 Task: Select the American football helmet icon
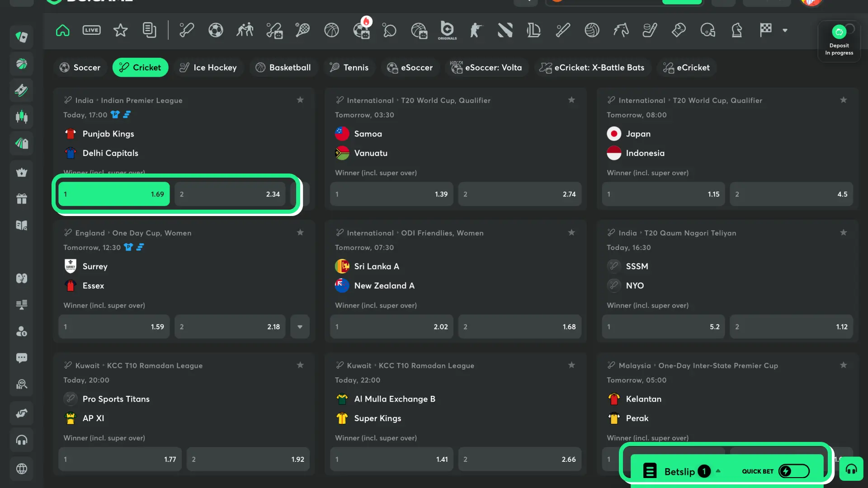tap(708, 30)
